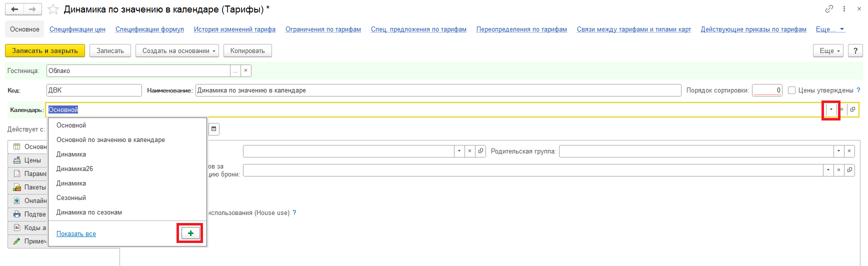This screenshot has height=266, width=868.
Task: Expand dropdown left of Родительская группа
Action: coord(459,151)
